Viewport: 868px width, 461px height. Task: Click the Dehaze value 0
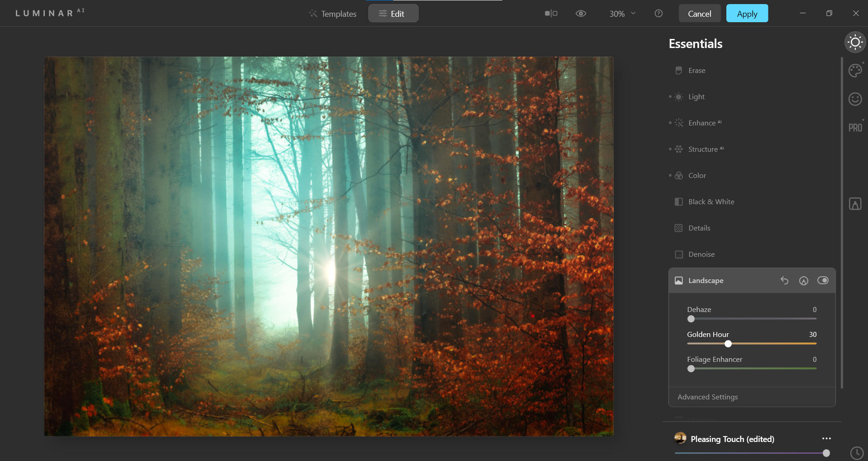click(815, 310)
